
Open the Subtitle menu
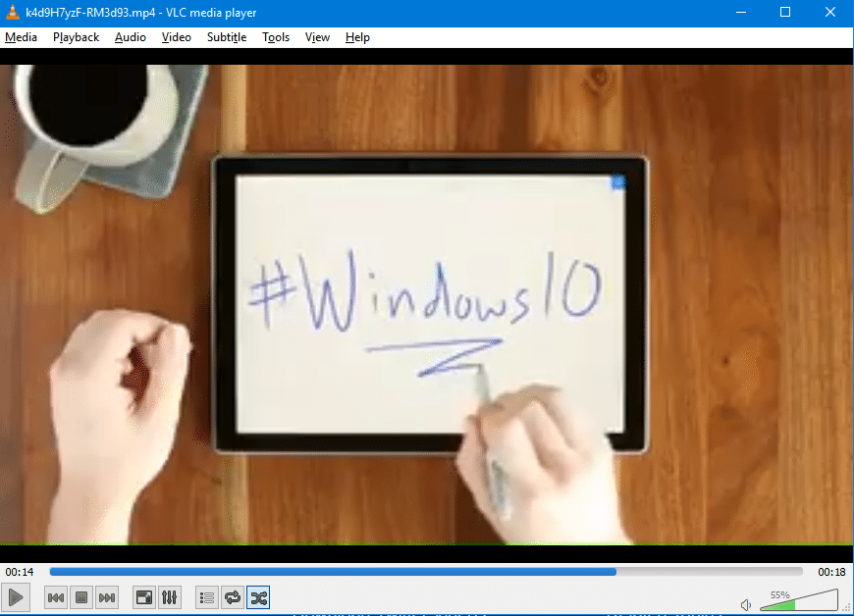click(227, 37)
